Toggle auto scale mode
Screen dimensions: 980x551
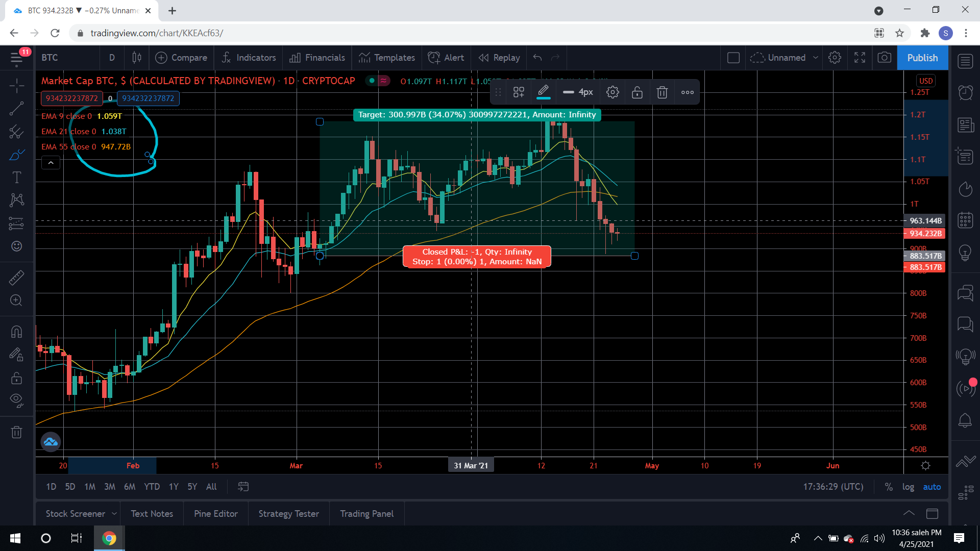932,487
